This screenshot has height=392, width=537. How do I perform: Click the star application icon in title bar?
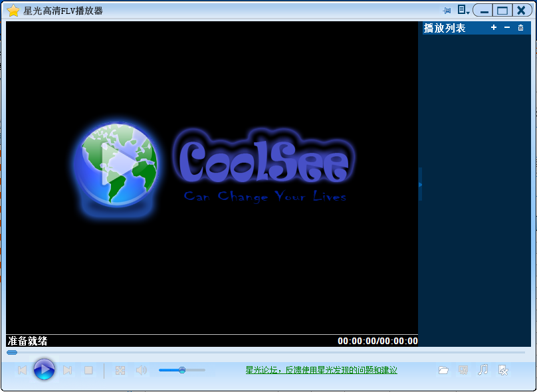tap(13, 11)
